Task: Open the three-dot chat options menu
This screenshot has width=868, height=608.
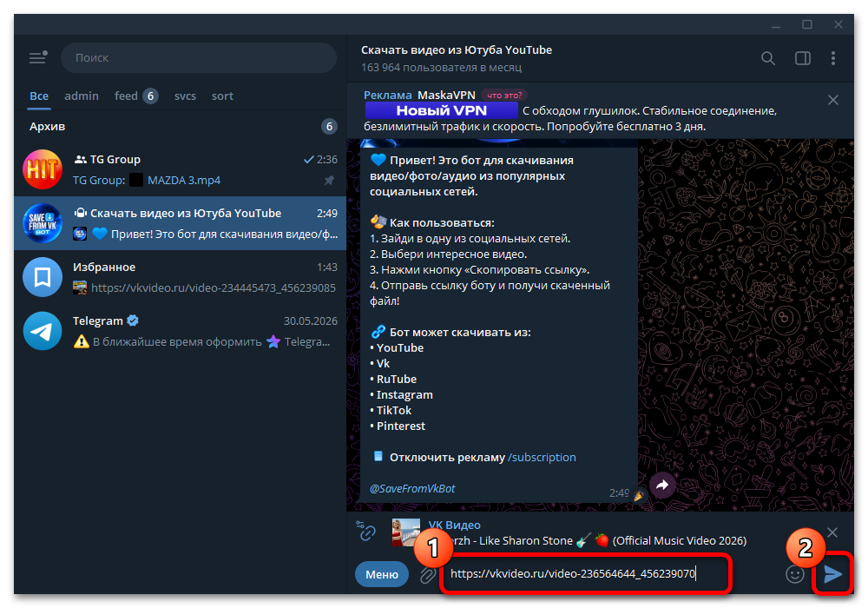Action: [x=833, y=58]
